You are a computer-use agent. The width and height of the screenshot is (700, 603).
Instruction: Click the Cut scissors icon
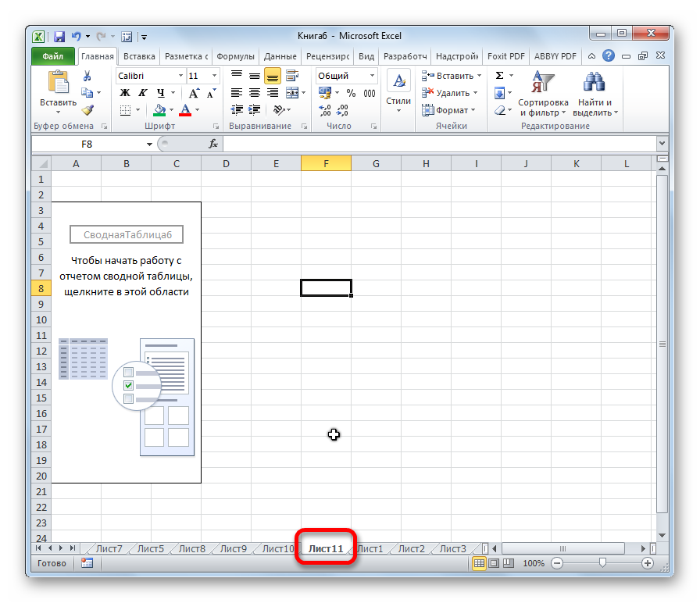click(87, 76)
